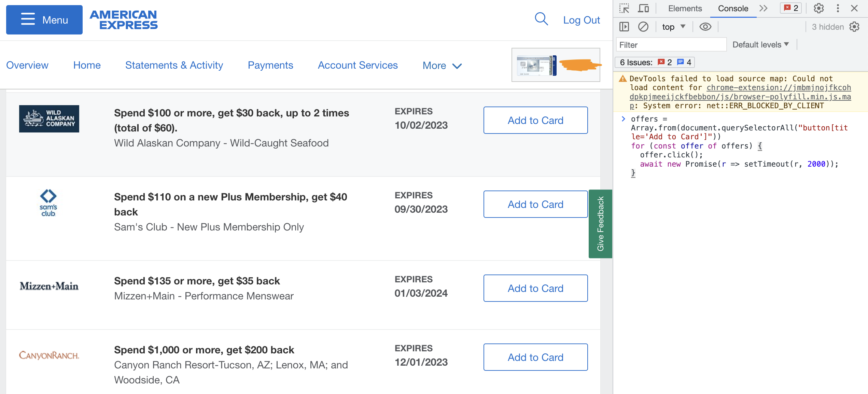Open console settings gear beside 3 hidden
Viewport: 868px width, 394px height.
(x=855, y=27)
